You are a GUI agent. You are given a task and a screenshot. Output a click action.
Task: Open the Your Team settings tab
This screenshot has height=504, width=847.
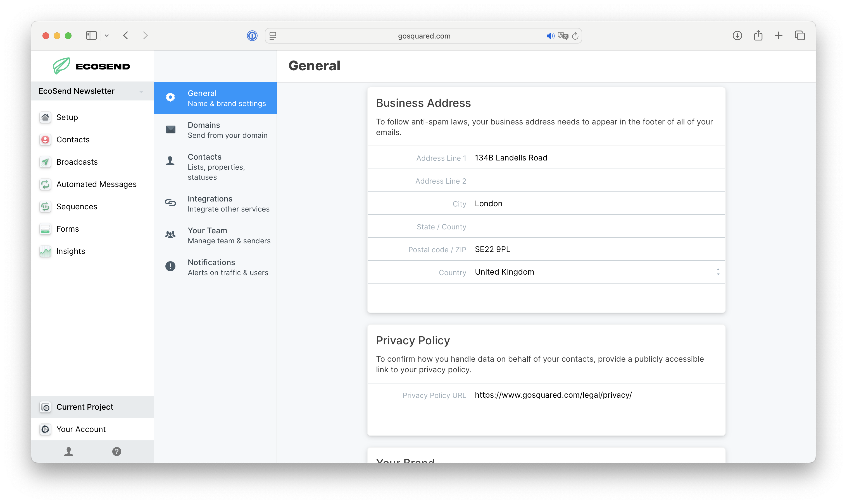pyautogui.click(x=215, y=235)
